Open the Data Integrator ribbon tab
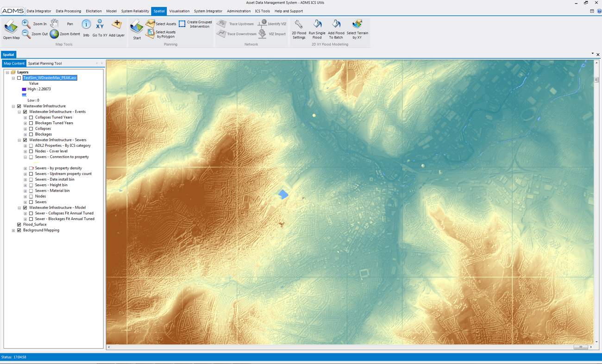The height and width of the screenshot is (364, 602). (39, 11)
